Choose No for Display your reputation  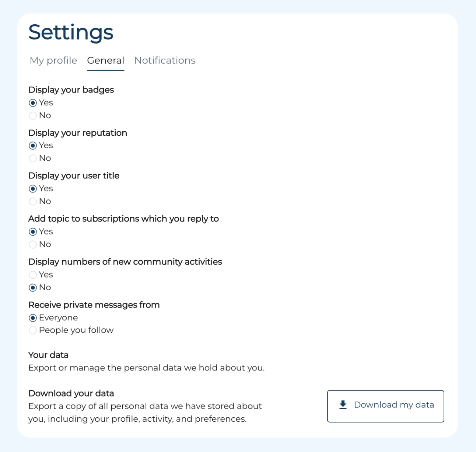click(x=33, y=158)
